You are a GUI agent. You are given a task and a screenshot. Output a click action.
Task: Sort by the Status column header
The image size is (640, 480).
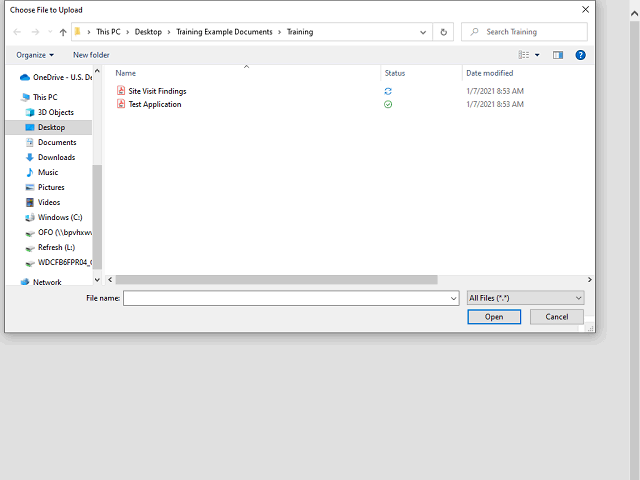(395, 73)
